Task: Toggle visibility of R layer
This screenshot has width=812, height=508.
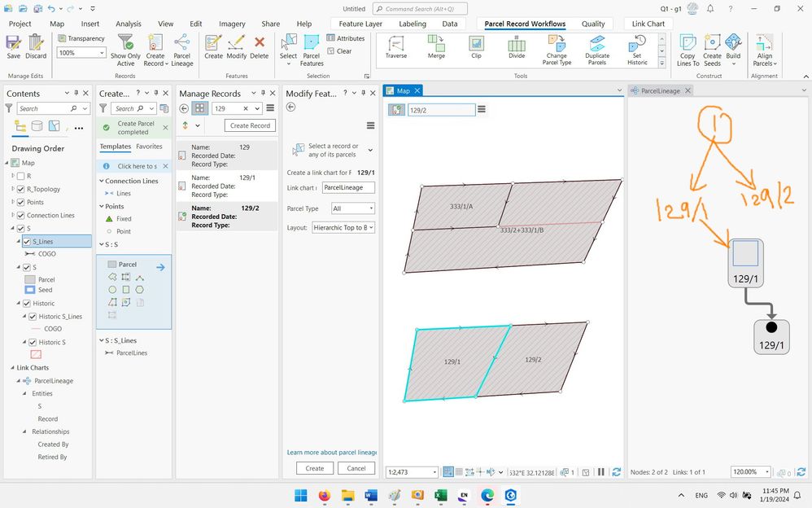Action: coord(20,176)
